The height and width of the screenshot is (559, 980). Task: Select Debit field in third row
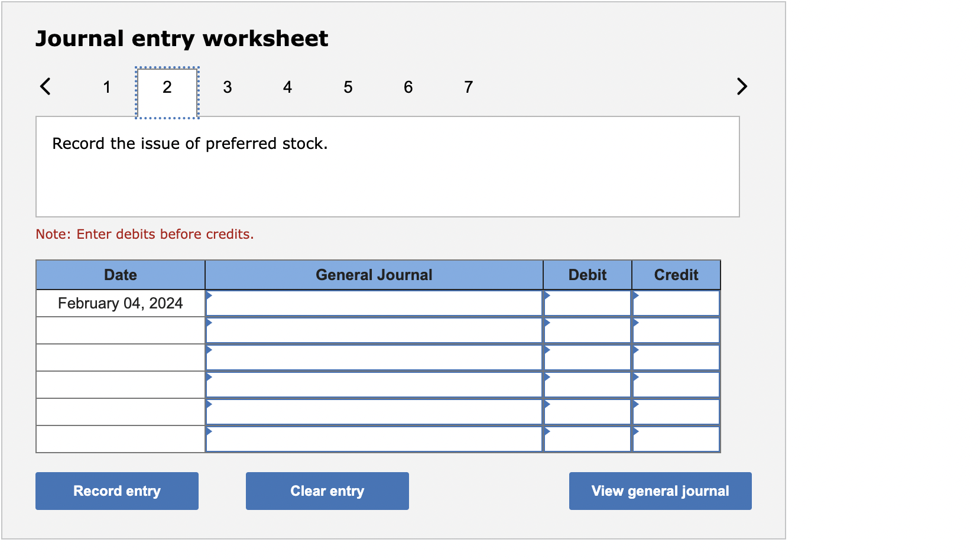point(588,357)
